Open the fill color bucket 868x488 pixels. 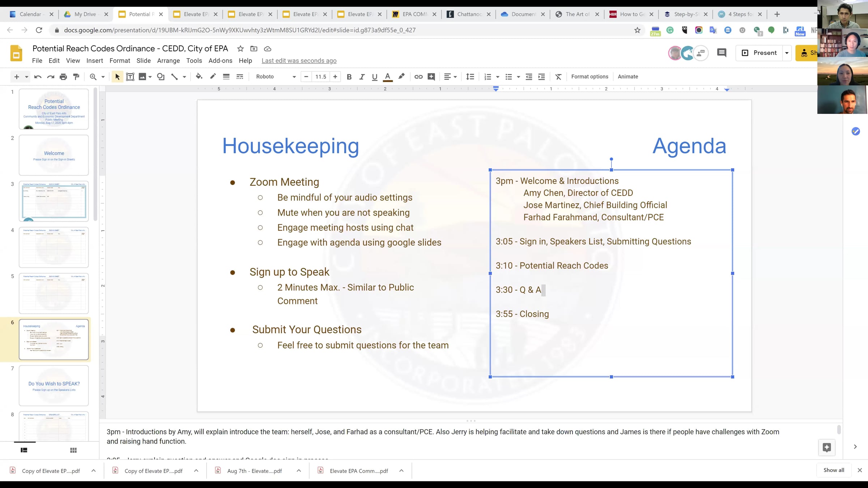click(x=199, y=76)
